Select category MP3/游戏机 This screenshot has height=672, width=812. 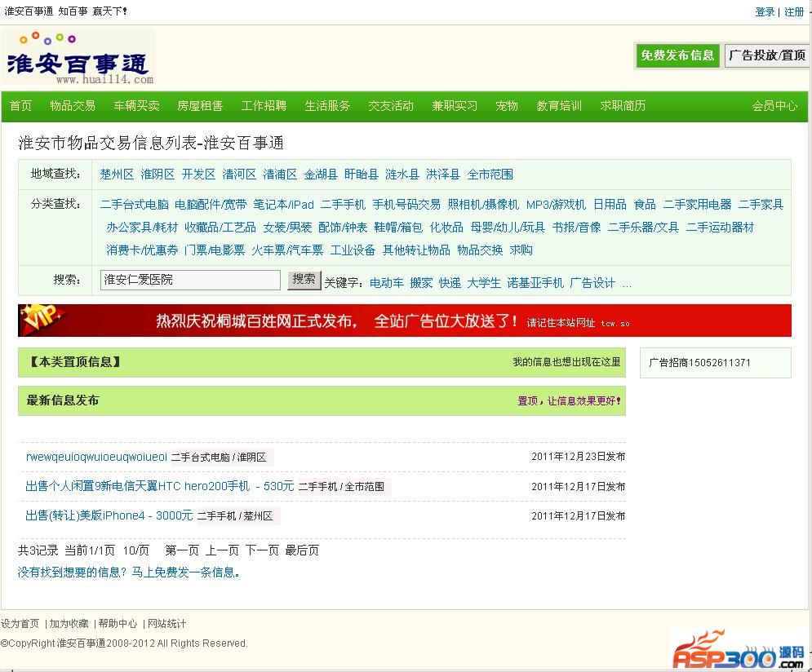(557, 205)
